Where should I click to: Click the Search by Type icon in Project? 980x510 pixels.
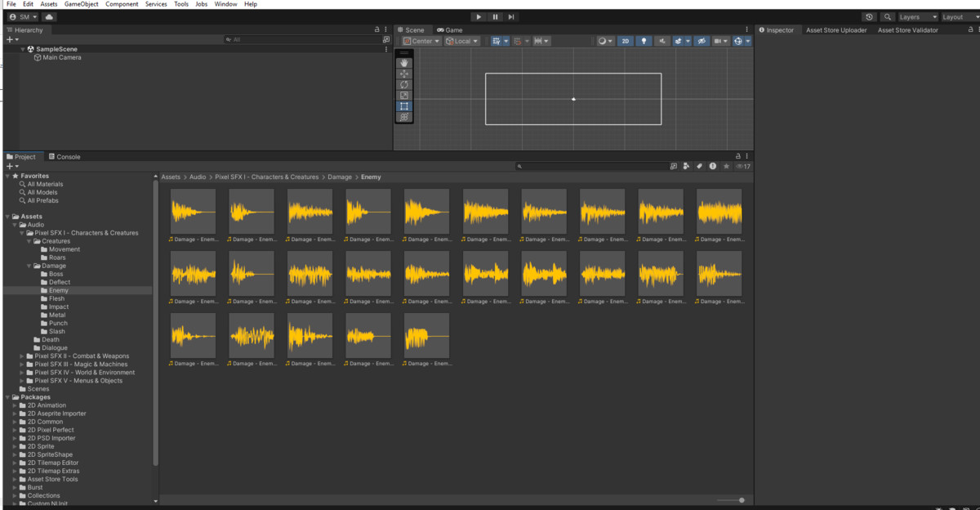point(687,166)
